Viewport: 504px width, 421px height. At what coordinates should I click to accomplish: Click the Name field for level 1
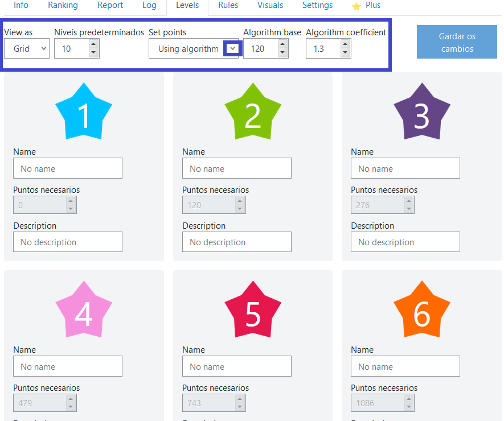coord(68,168)
